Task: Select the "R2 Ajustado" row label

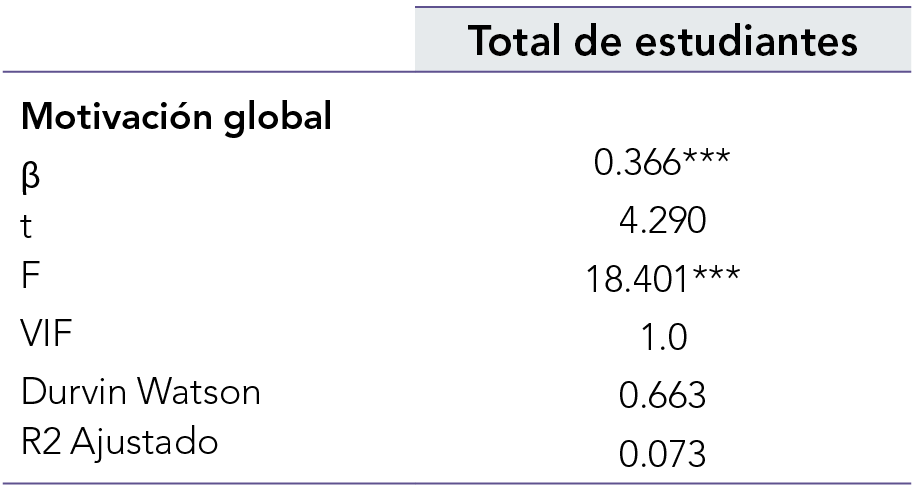Action: (119, 441)
